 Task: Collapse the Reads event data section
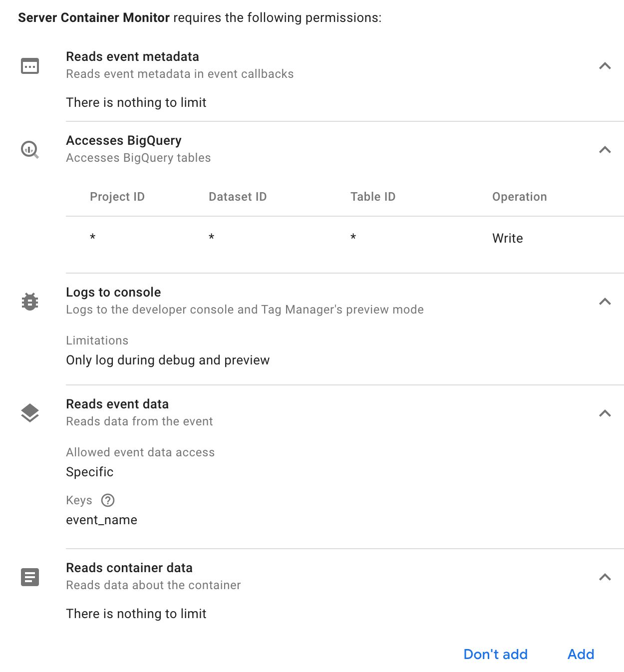point(605,413)
